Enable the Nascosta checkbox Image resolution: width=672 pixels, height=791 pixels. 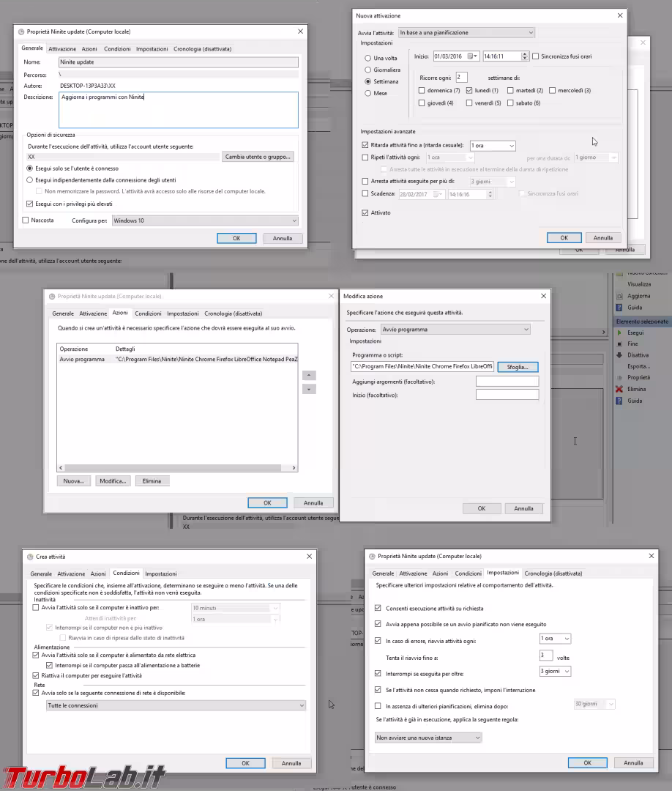click(26, 220)
